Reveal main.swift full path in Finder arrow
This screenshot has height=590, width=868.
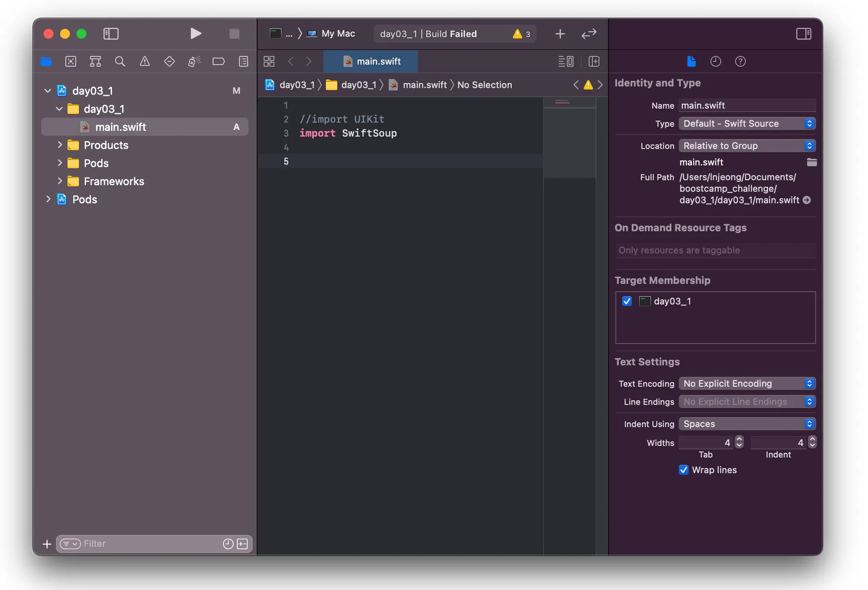coord(807,200)
